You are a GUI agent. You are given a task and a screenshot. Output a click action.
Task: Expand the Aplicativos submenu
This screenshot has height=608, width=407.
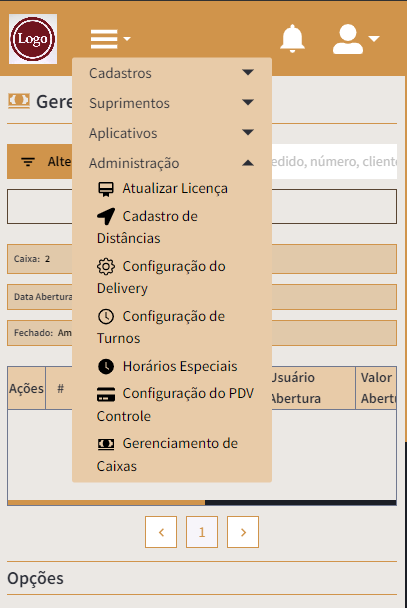(172, 133)
